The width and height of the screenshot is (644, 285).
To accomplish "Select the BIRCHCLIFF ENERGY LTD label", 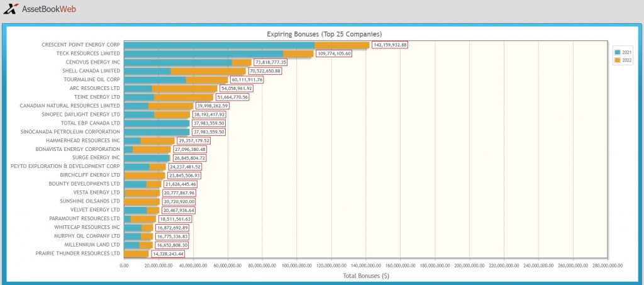I will 90,176.
